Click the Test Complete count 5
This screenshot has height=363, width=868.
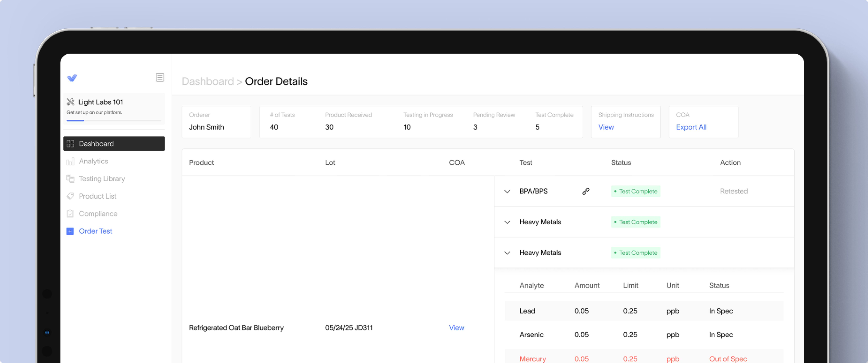pyautogui.click(x=537, y=127)
